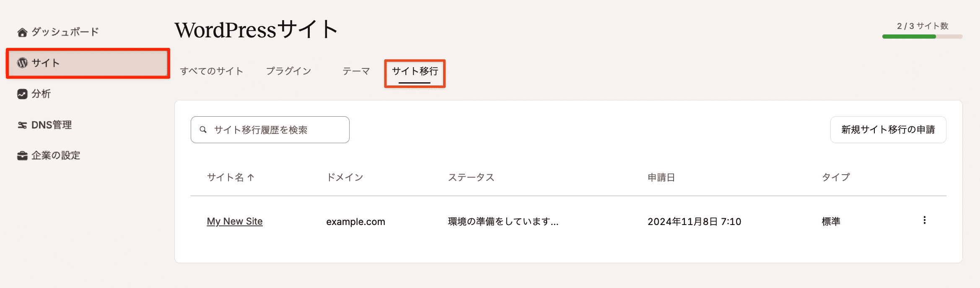Open the My New Site link
Viewport: 980px width, 288px height.
click(x=235, y=221)
